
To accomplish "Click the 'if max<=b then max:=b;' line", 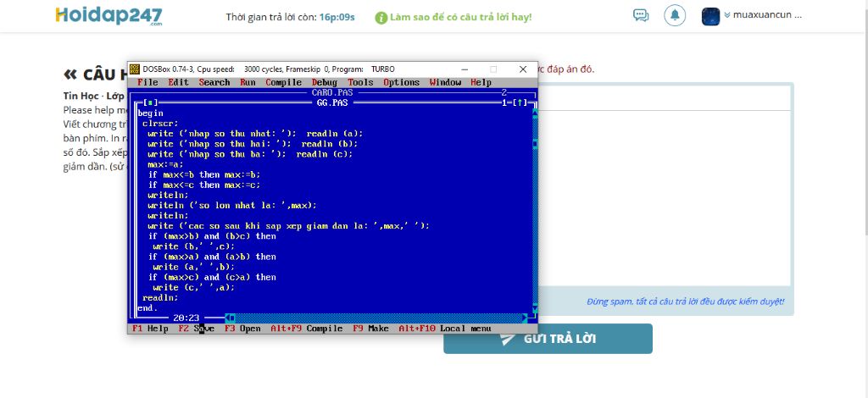I will click(203, 174).
